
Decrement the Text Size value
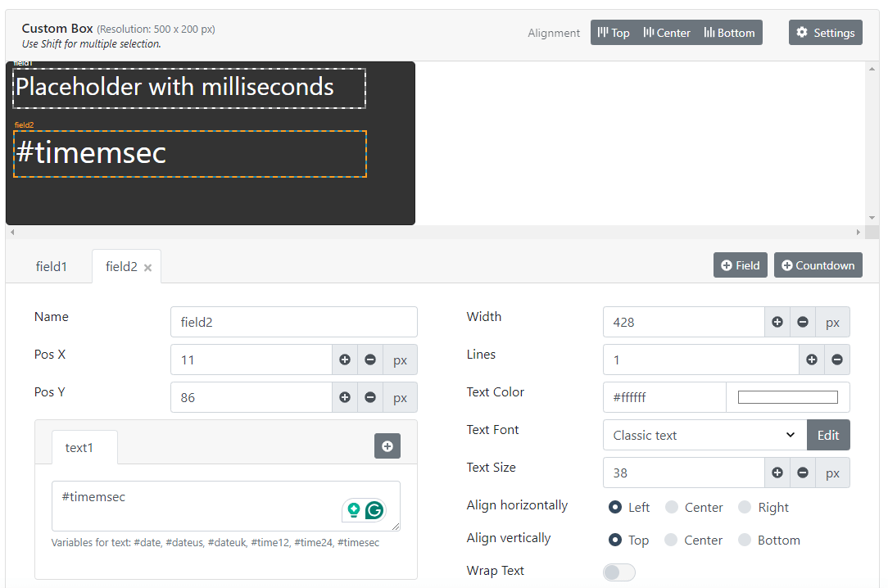click(x=802, y=473)
